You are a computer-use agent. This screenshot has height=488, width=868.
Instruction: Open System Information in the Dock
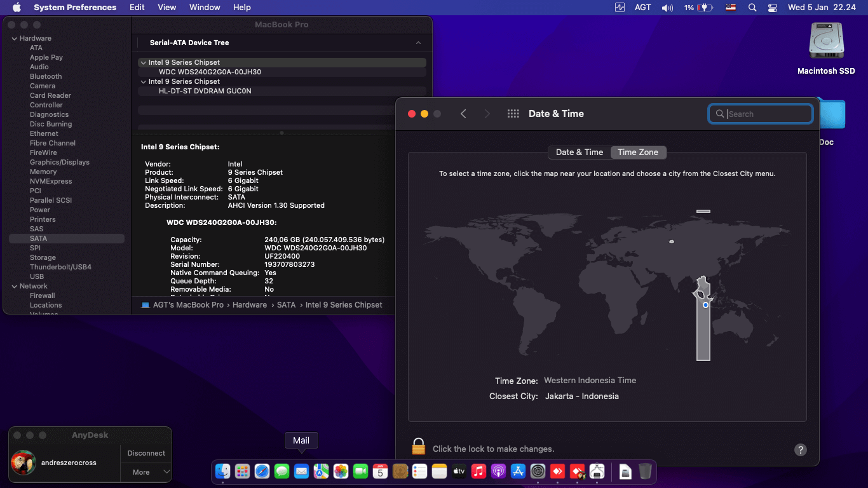click(597, 471)
